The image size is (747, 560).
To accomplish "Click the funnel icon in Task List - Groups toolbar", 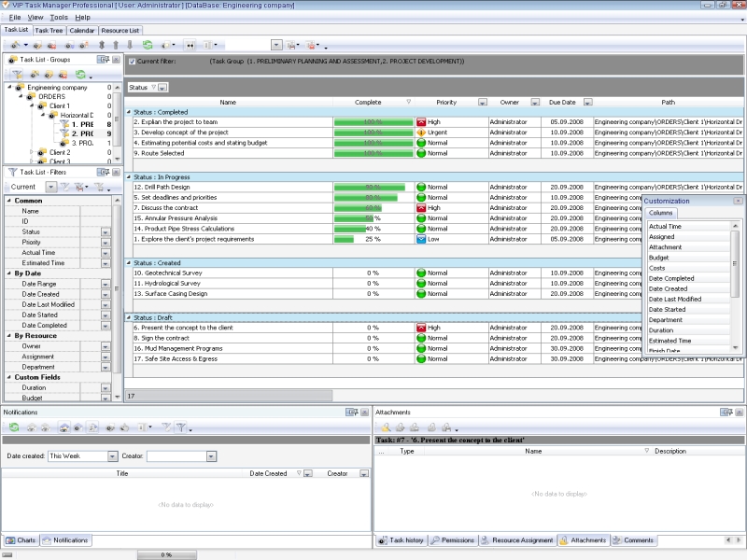I will click(18, 75).
